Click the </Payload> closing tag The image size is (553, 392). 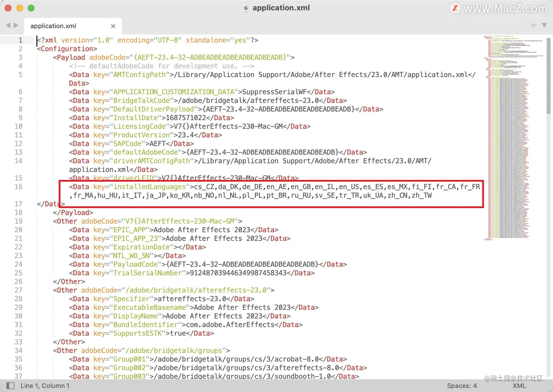73,213
